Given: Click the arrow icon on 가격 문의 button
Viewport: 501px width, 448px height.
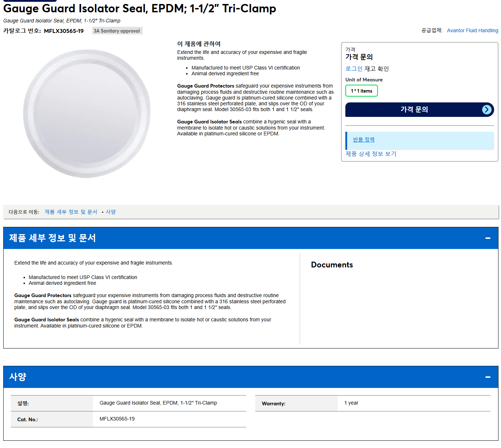Looking at the screenshot, I should tap(487, 110).
